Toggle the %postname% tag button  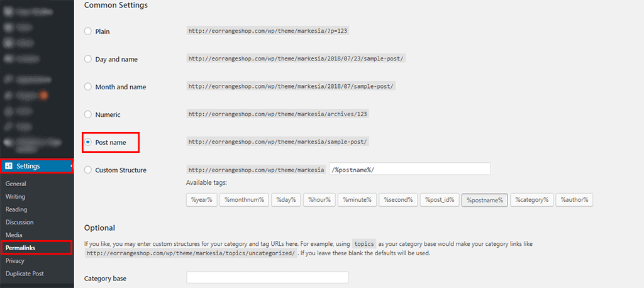484,200
